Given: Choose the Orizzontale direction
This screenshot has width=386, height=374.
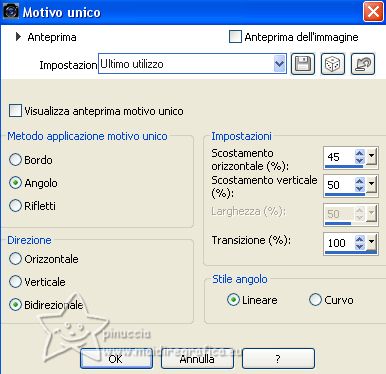Looking at the screenshot, I should point(15,259).
